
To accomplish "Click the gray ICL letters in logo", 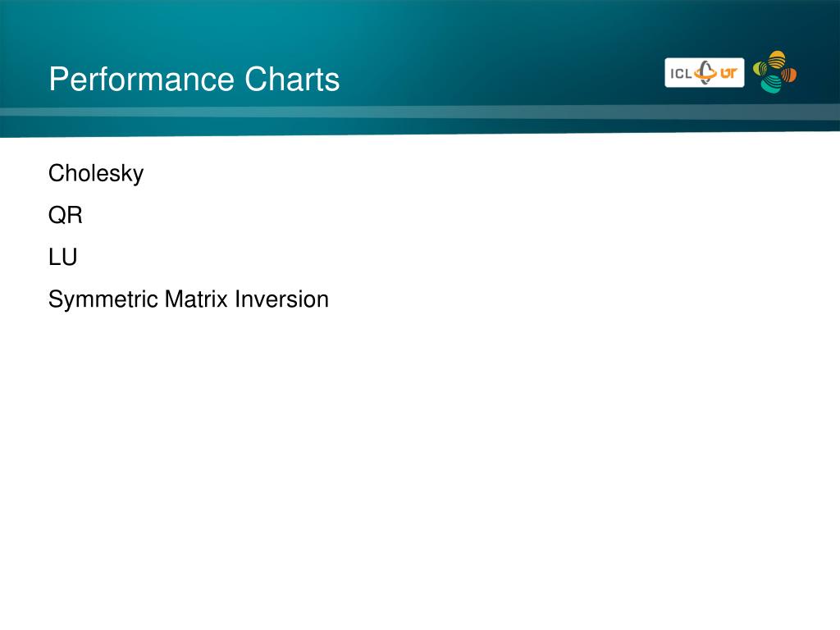I will [x=681, y=73].
